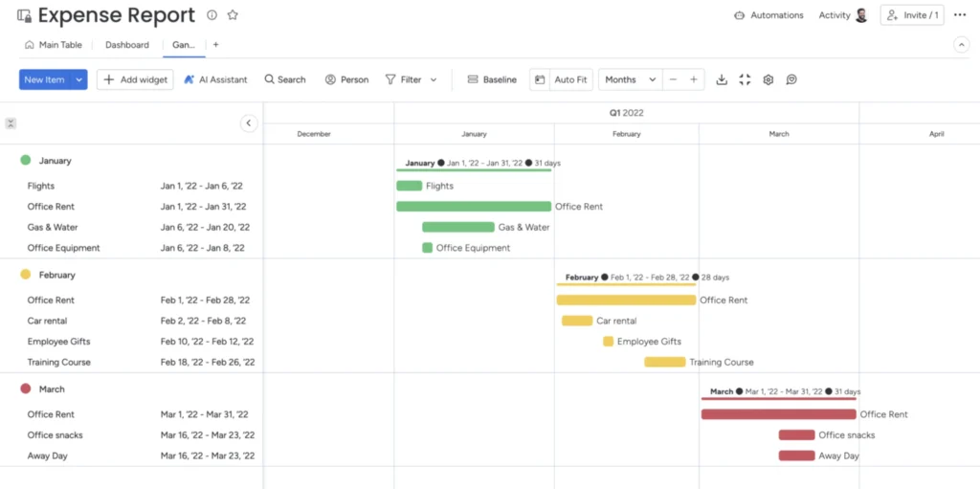Enter fullscreen mode for the Gantt view

click(745, 79)
